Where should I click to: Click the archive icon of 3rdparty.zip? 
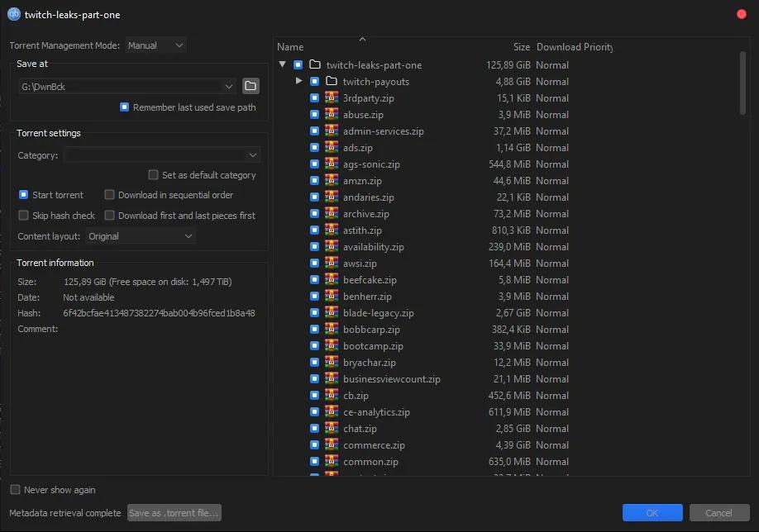pos(331,97)
